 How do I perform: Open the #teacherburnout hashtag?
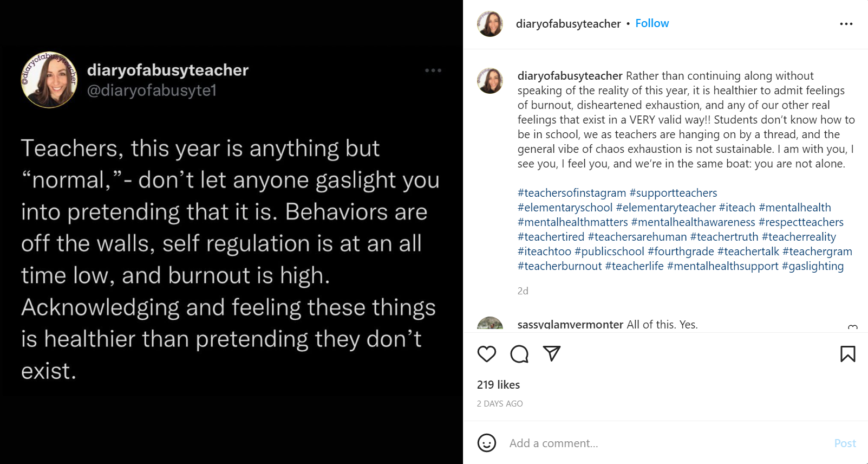[559, 266]
